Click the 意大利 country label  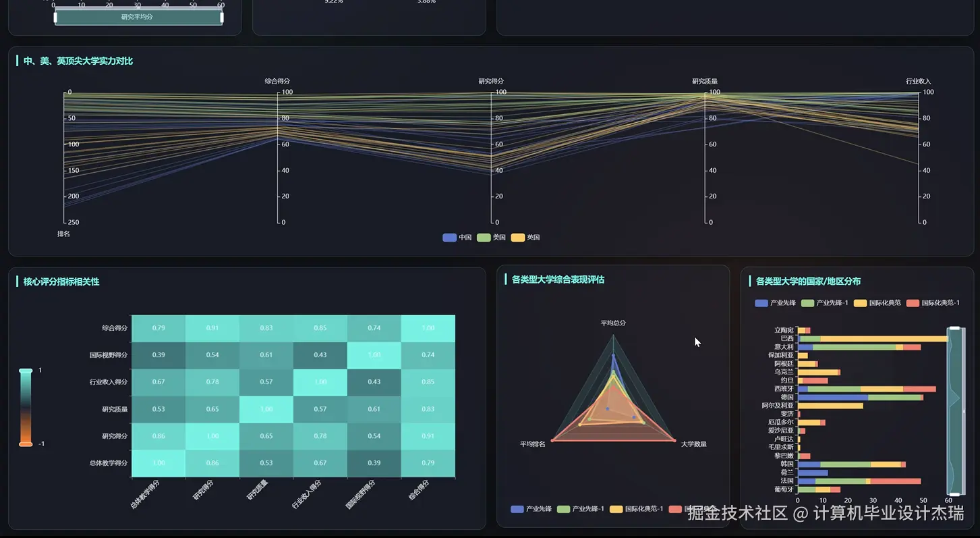[784, 347]
